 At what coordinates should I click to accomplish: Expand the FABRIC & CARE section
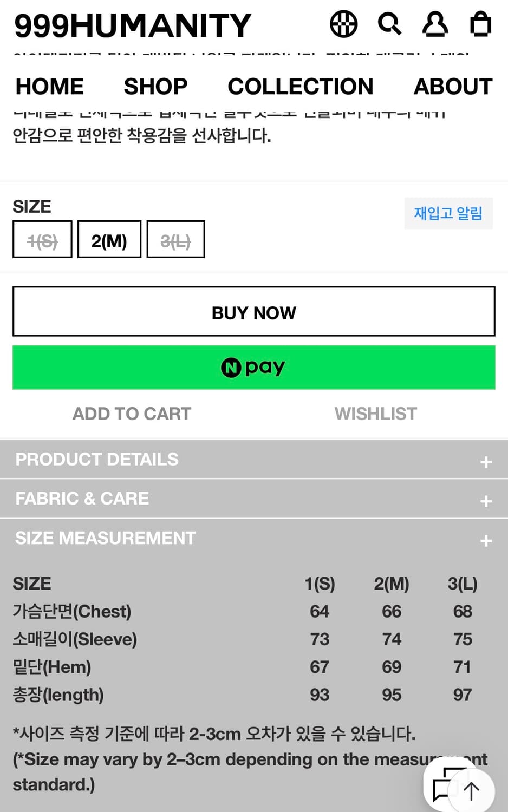coord(253,499)
